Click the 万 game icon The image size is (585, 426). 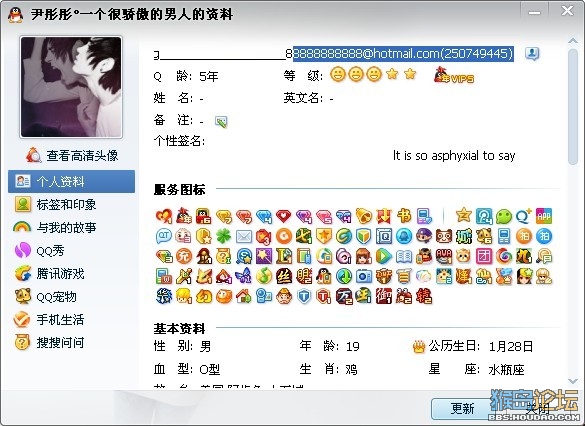click(x=344, y=297)
